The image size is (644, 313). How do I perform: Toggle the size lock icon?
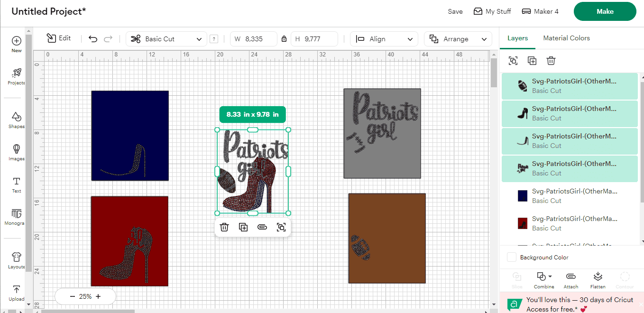[284, 39]
